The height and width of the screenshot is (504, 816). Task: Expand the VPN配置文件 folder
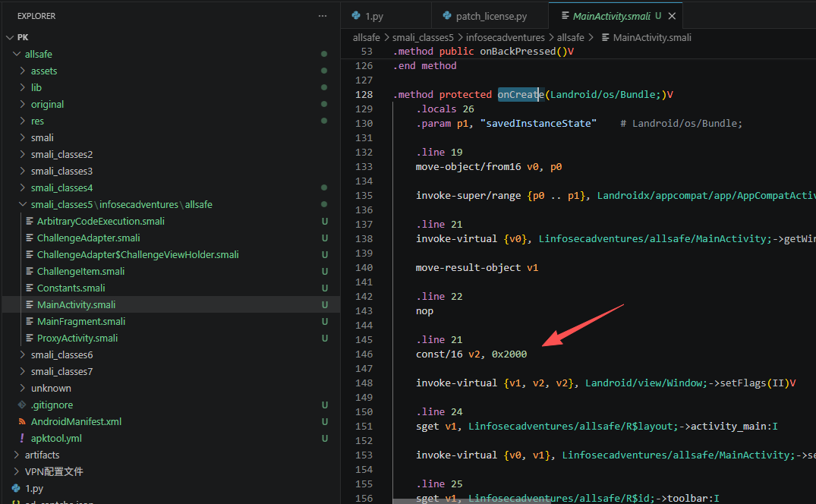point(17,471)
